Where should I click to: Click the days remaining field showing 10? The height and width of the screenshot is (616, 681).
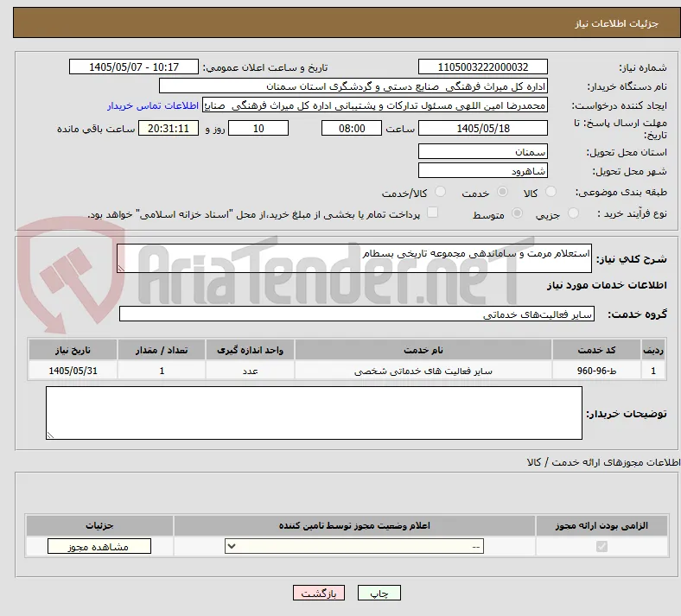[x=258, y=129]
